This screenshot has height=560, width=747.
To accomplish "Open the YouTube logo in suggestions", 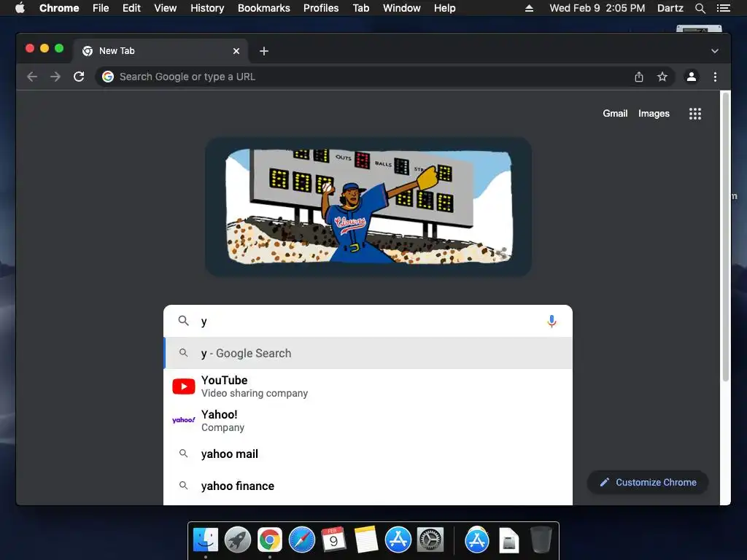I will (183, 386).
